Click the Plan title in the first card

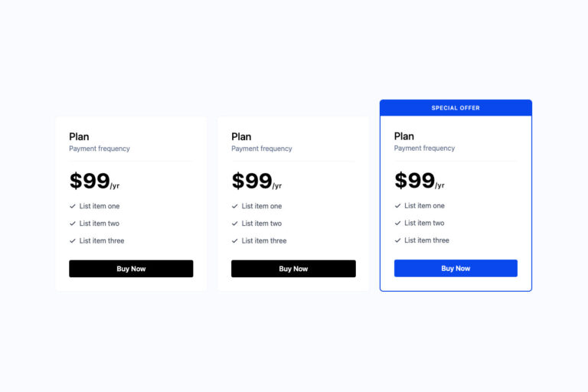(x=79, y=136)
